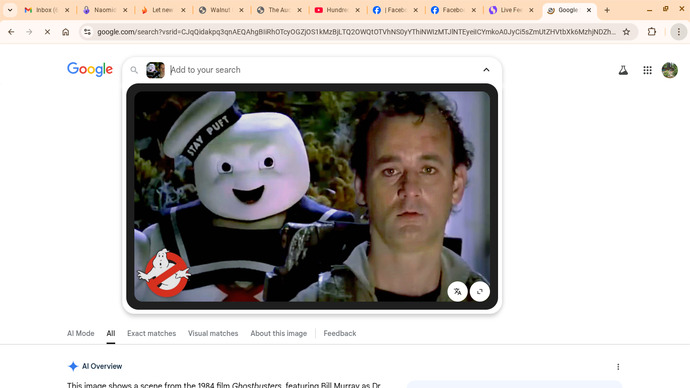Switch to the YouTube Hundred tab

pos(332,10)
